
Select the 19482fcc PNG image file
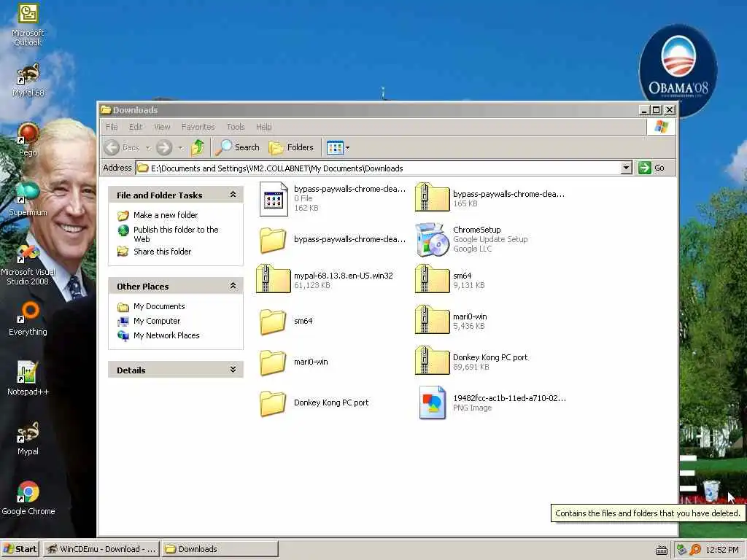tap(492, 402)
